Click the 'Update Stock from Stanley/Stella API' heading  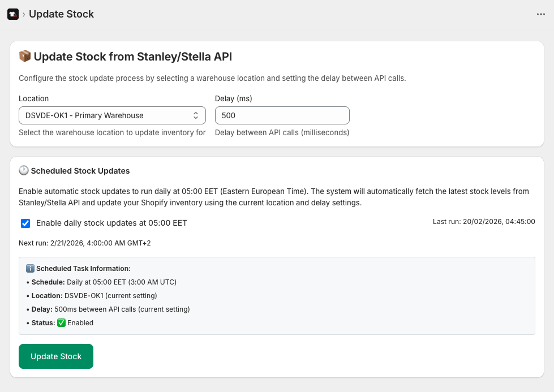[x=132, y=57]
